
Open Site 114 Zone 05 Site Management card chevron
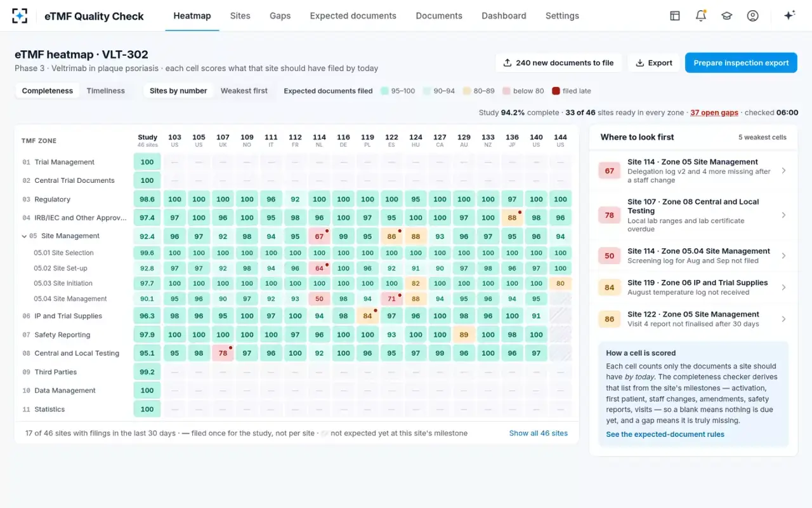tap(784, 171)
